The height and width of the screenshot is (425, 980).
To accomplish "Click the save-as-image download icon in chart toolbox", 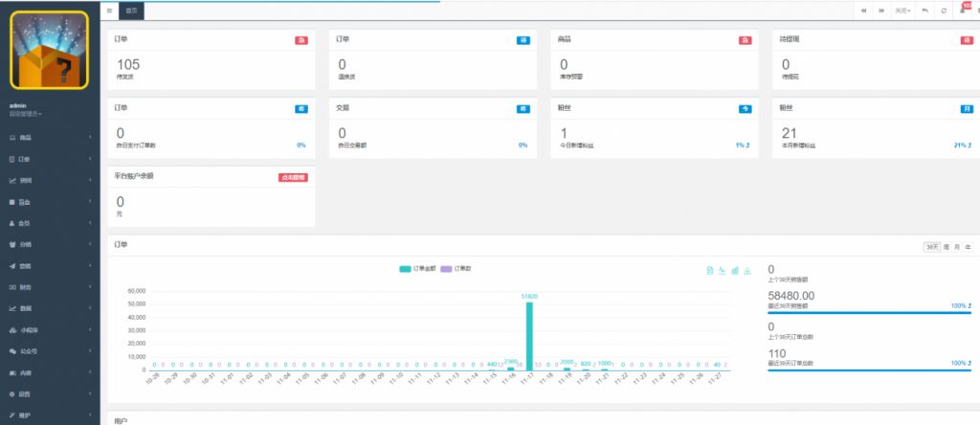I will (747, 271).
